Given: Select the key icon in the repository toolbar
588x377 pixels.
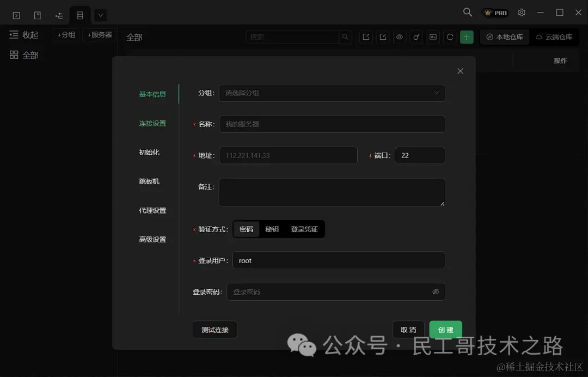Looking at the screenshot, I should [416, 37].
